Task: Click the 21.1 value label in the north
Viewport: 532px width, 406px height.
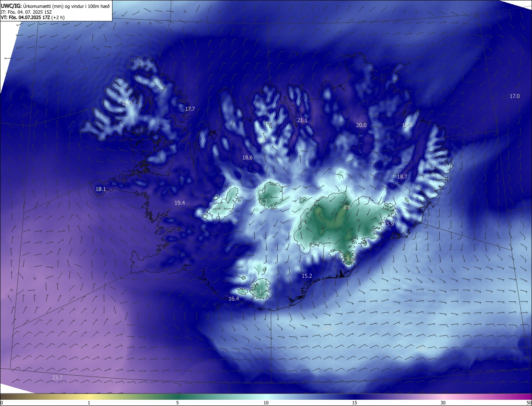Action: coord(302,120)
